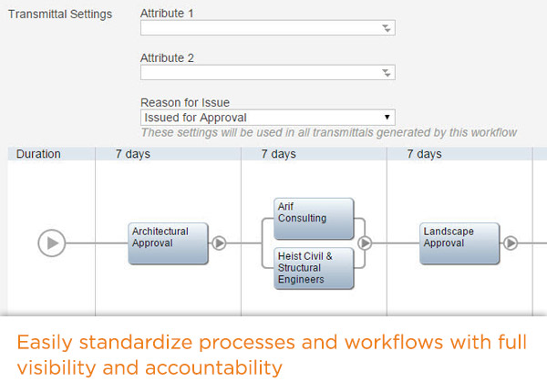This screenshot has width=547, height=392.
Task: Click the Duration row label
Action: 38,154
